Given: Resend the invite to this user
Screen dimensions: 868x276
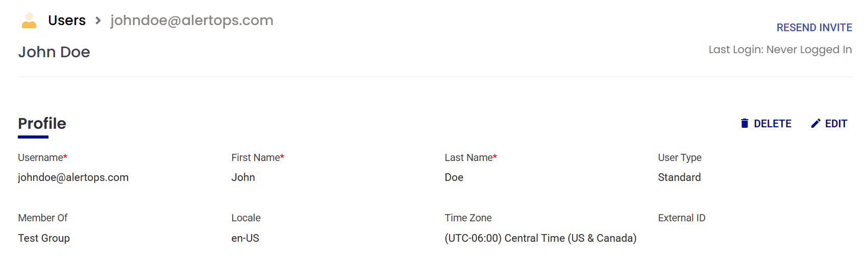Looking at the screenshot, I should click(814, 28).
